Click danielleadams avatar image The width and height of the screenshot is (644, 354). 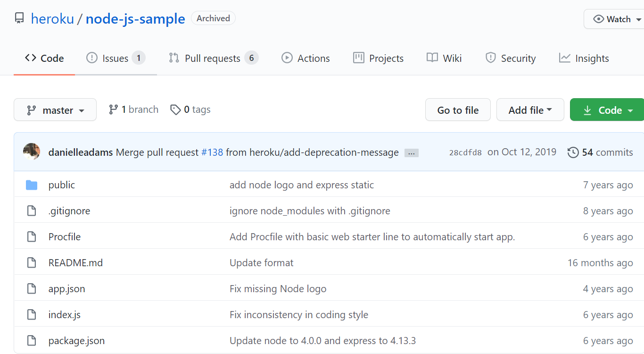click(x=32, y=152)
